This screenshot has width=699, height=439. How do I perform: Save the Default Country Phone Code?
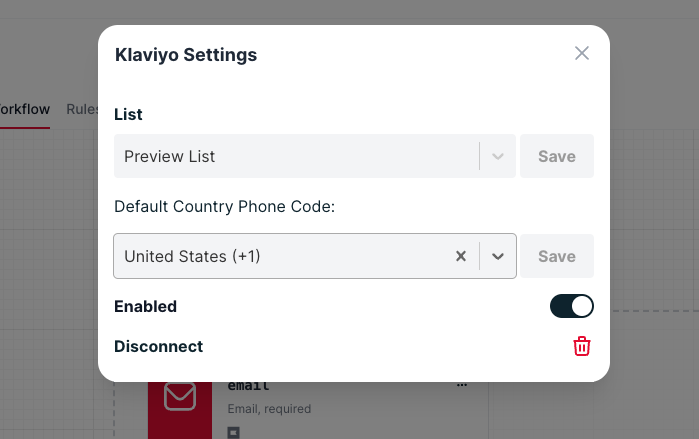click(x=556, y=256)
